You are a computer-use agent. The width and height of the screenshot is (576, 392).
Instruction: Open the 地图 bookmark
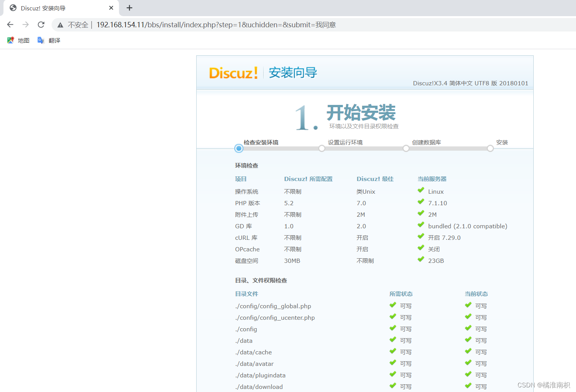click(x=18, y=40)
